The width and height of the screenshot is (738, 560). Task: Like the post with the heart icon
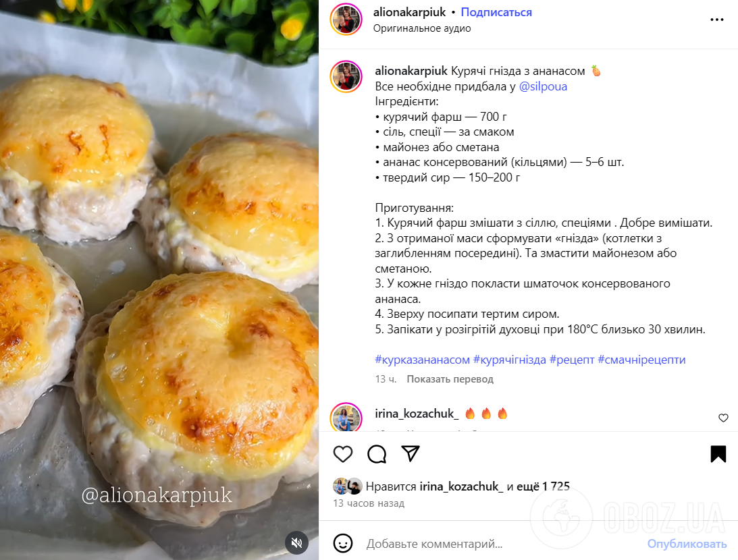pyautogui.click(x=342, y=454)
